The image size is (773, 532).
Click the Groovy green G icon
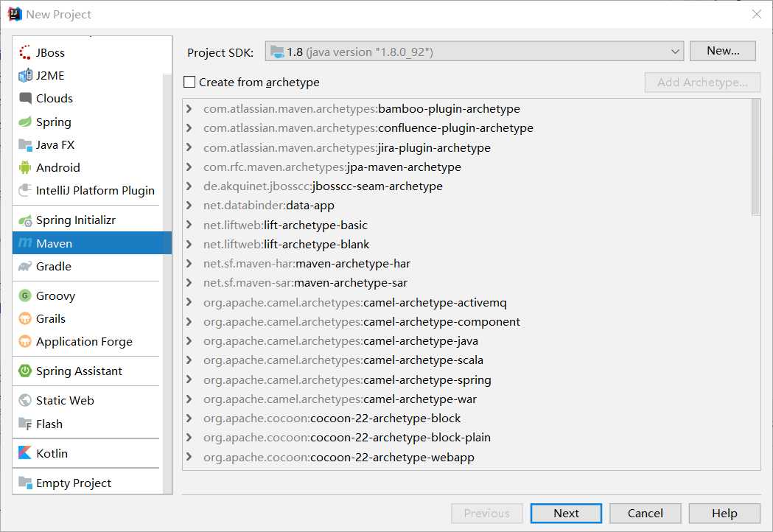(x=24, y=295)
